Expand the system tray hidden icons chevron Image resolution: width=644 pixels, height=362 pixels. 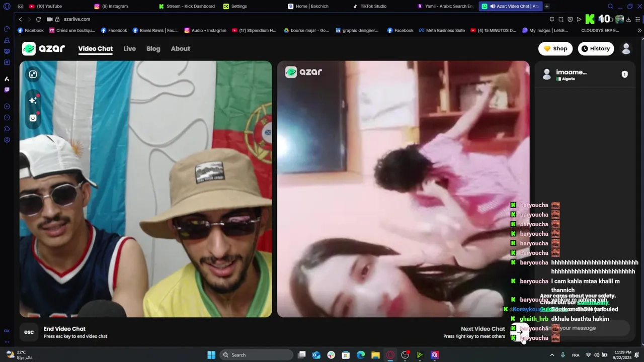pos(552,355)
